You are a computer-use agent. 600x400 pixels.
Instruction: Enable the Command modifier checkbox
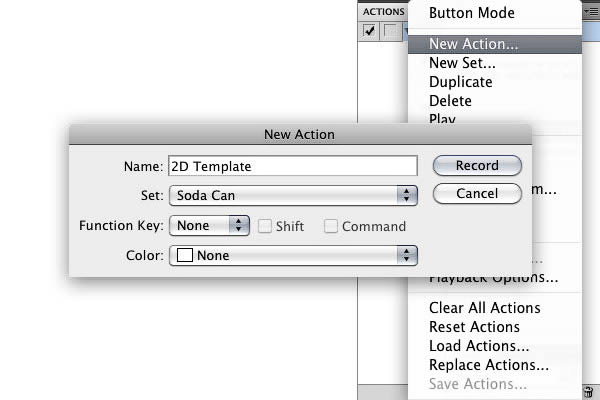click(x=331, y=226)
